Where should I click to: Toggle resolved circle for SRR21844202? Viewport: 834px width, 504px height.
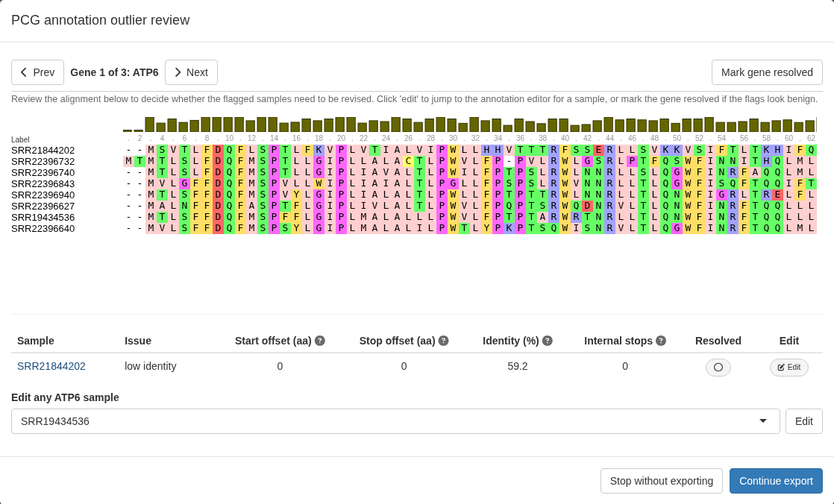coord(718,368)
